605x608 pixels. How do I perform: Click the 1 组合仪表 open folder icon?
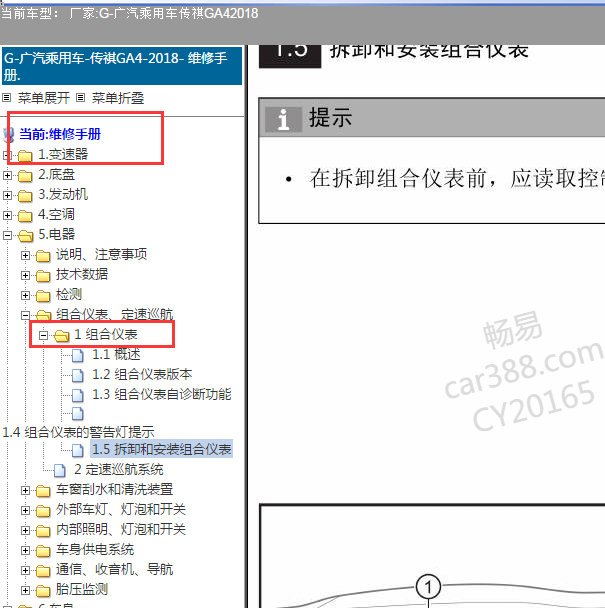[62, 335]
